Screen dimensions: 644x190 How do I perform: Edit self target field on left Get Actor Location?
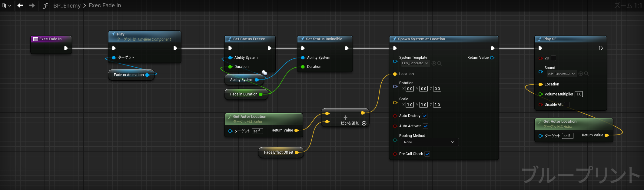tap(257, 131)
